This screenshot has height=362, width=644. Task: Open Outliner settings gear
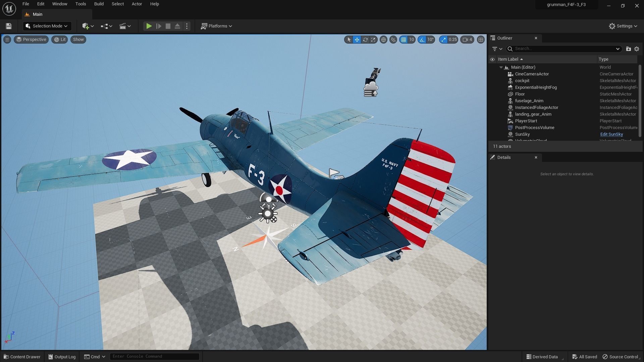pyautogui.click(x=637, y=49)
